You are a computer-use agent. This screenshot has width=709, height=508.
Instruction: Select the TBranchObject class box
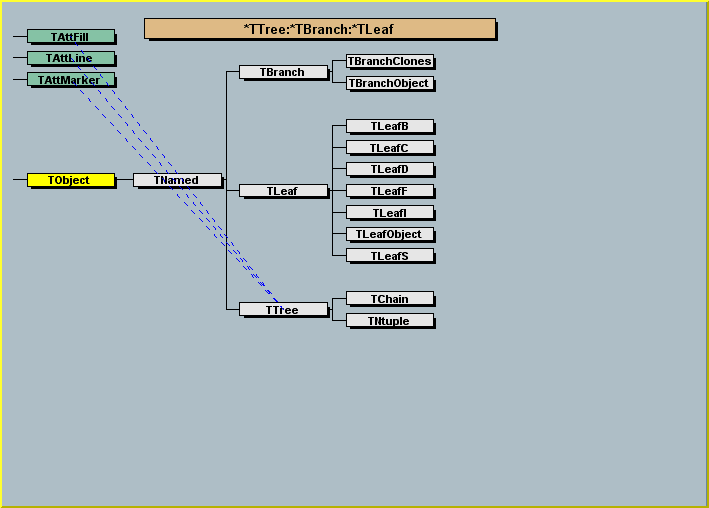390,84
